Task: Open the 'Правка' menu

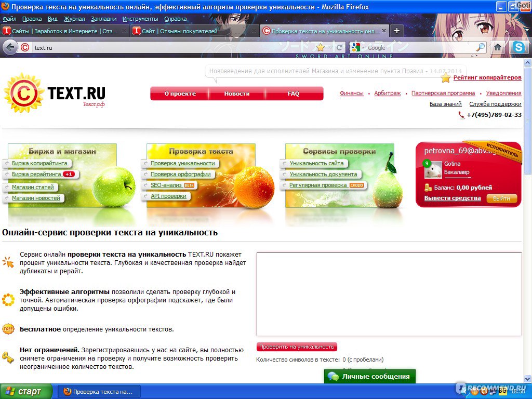Action: tap(32, 19)
